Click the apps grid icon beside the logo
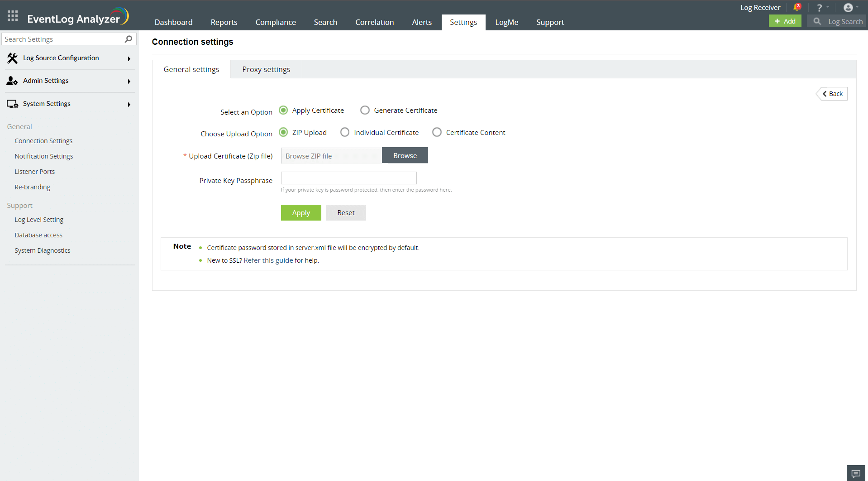The height and width of the screenshot is (481, 868). [x=12, y=15]
